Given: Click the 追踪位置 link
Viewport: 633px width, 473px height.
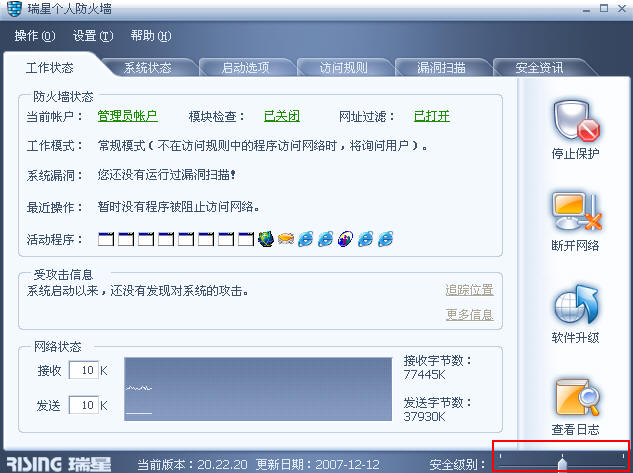Looking at the screenshot, I should point(470,290).
